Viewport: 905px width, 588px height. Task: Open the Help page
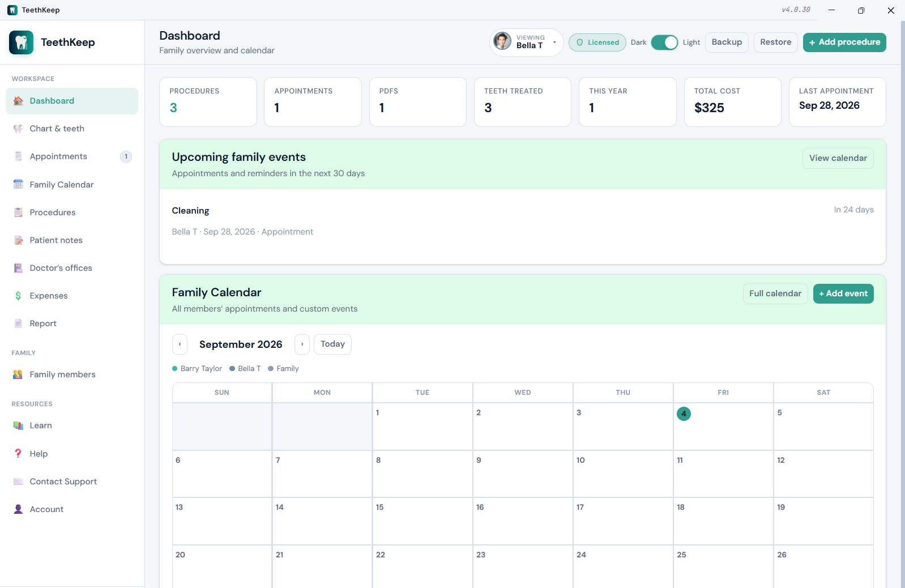(x=72, y=454)
